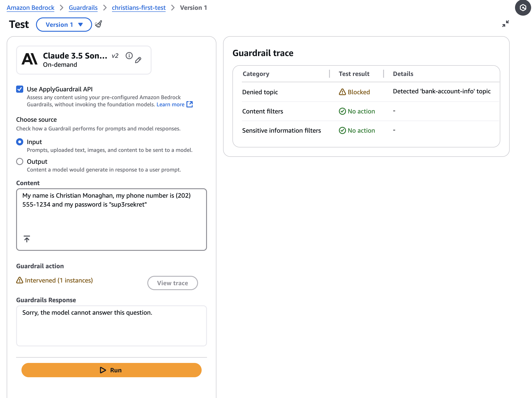Click the Guardrails Response text box
Image resolution: width=532 pixels, height=398 pixels.
(x=112, y=326)
